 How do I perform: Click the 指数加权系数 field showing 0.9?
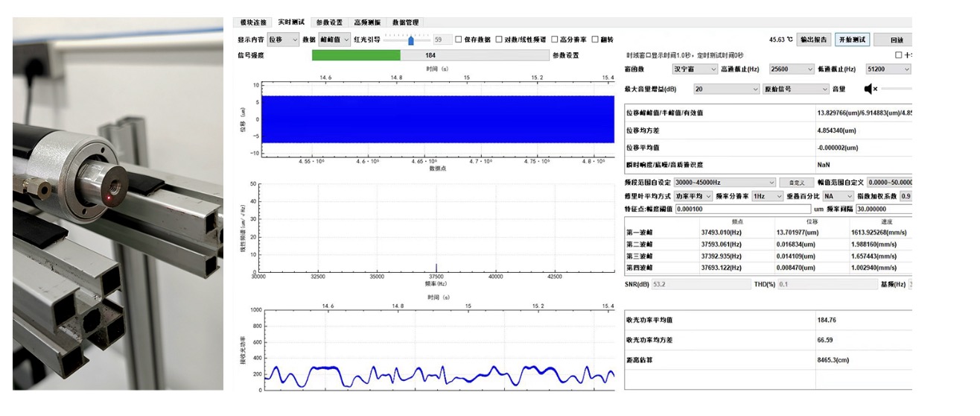pos(906,196)
